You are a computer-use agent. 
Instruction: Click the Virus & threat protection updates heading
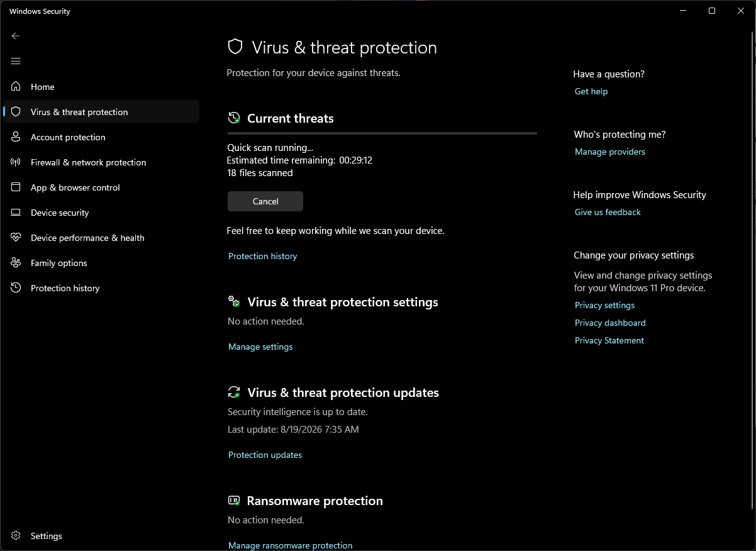343,392
